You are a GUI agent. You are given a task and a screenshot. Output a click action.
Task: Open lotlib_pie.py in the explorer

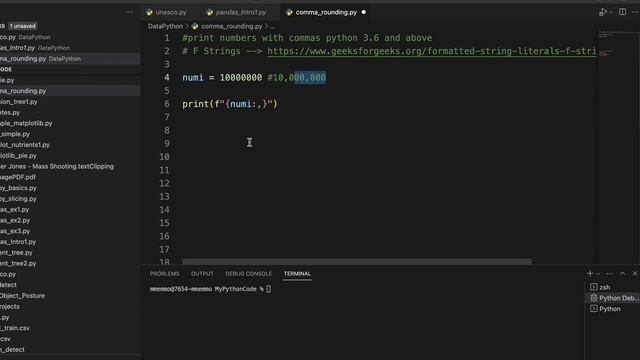(x=18, y=156)
